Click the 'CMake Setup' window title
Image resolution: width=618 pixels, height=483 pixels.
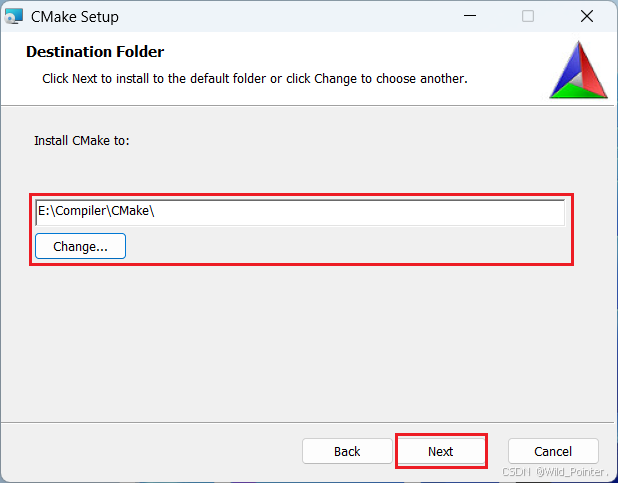[75, 17]
